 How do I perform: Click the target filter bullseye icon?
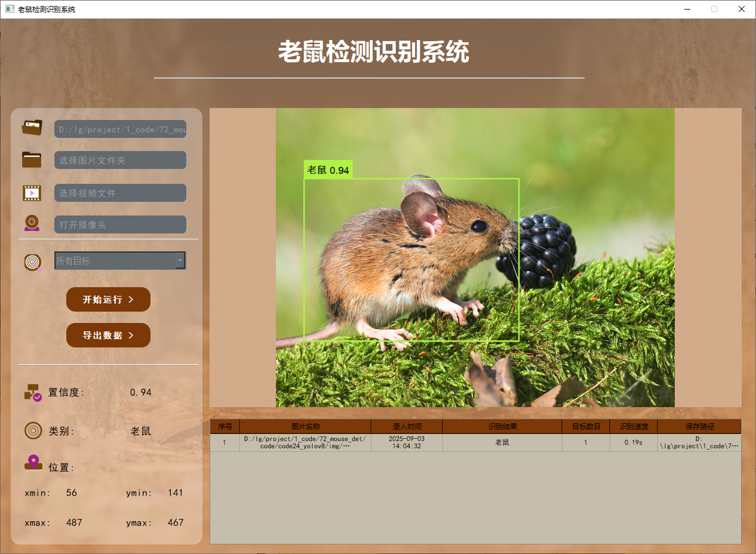(x=33, y=262)
